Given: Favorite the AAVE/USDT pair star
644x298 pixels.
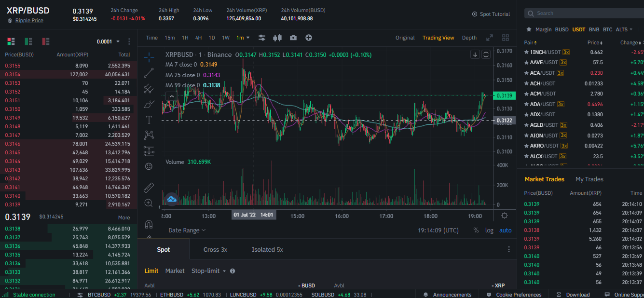Looking at the screenshot, I should [526, 62].
